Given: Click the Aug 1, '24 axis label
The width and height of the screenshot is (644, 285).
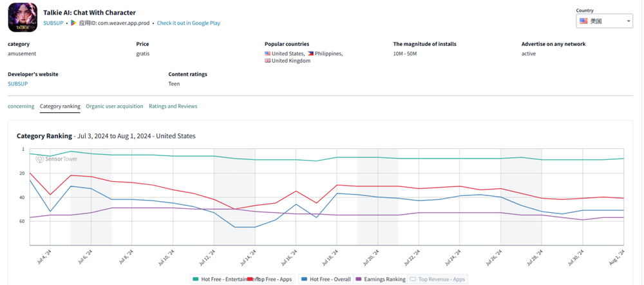Looking at the screenshot, I should 616,256.
